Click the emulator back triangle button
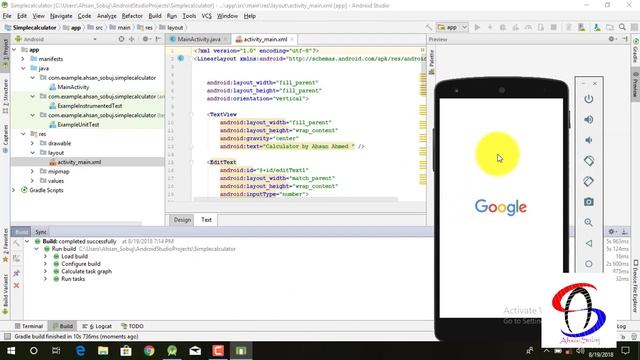 point(589,243)
